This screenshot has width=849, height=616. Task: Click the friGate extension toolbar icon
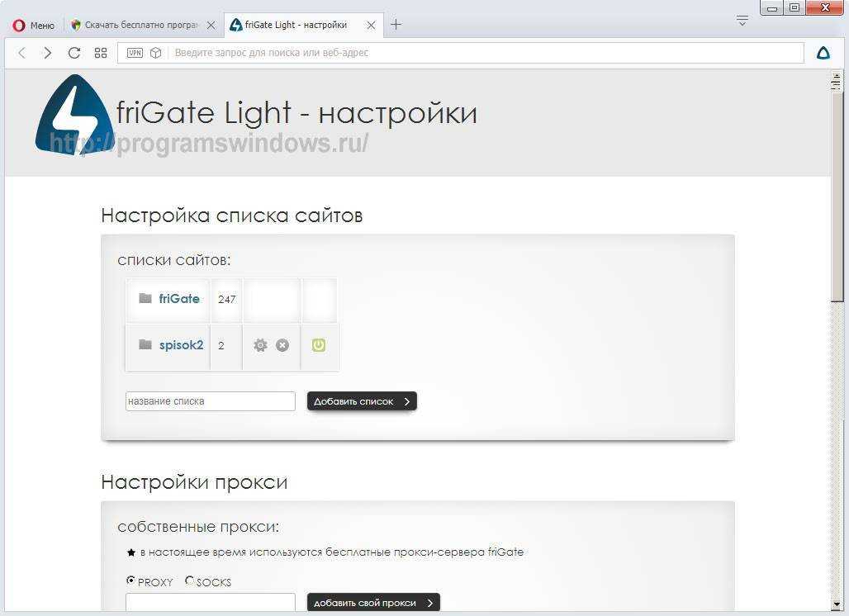click(x=823, y=53)
